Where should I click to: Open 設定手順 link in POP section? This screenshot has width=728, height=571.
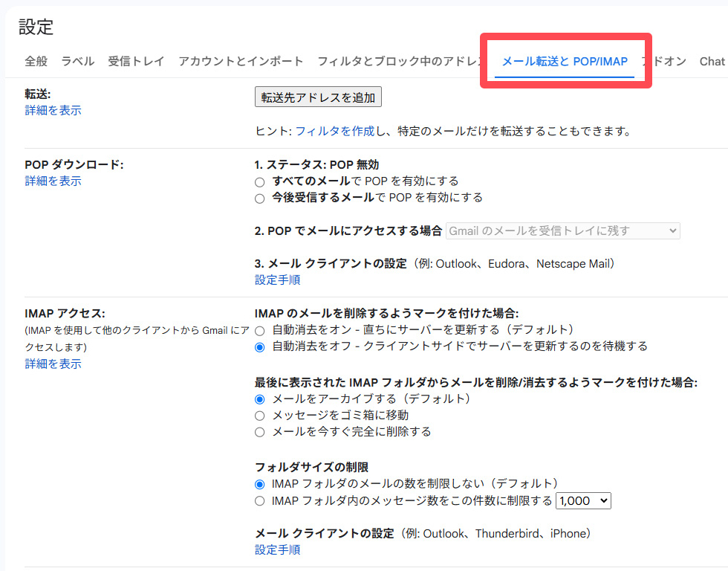pos(278,280)
